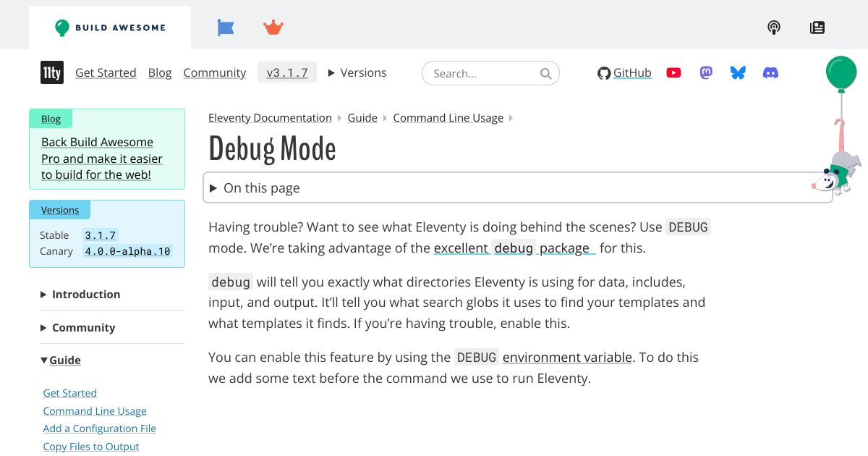Open the Command Line Usage sidebar link
The width and height of the screenshot is (868, 456).
tap(95, 411)
